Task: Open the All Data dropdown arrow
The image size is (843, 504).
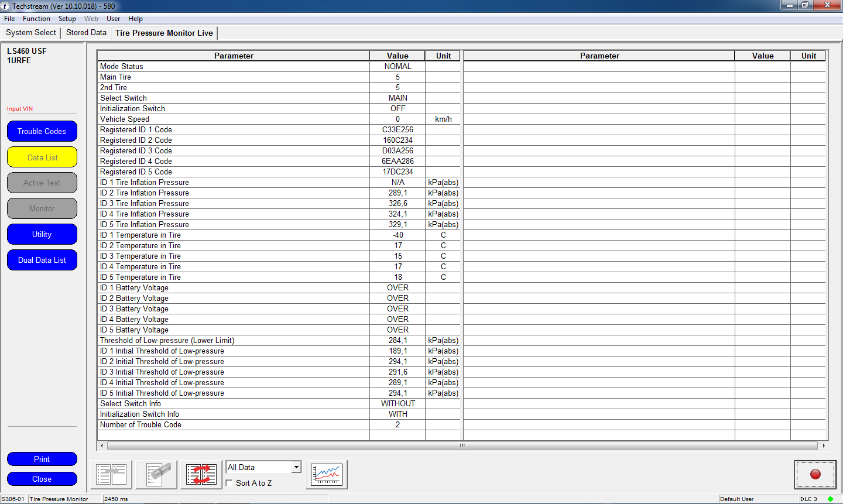Action: 296,467
